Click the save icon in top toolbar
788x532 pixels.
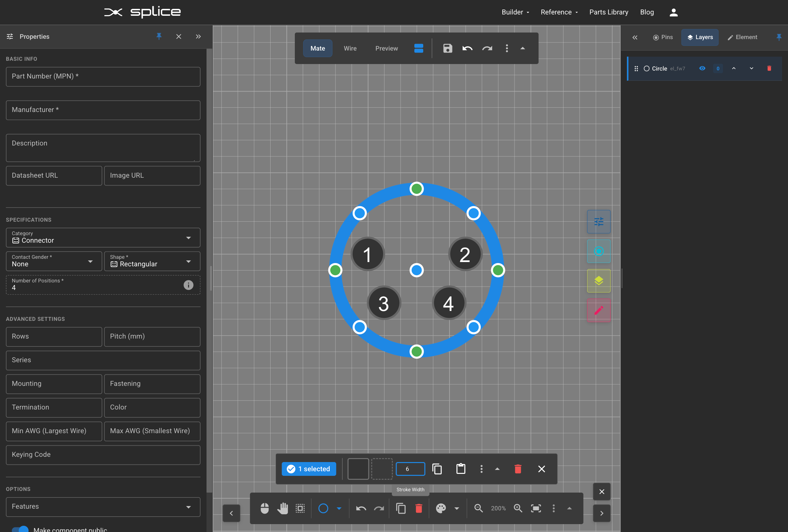(x=448, y=49)
